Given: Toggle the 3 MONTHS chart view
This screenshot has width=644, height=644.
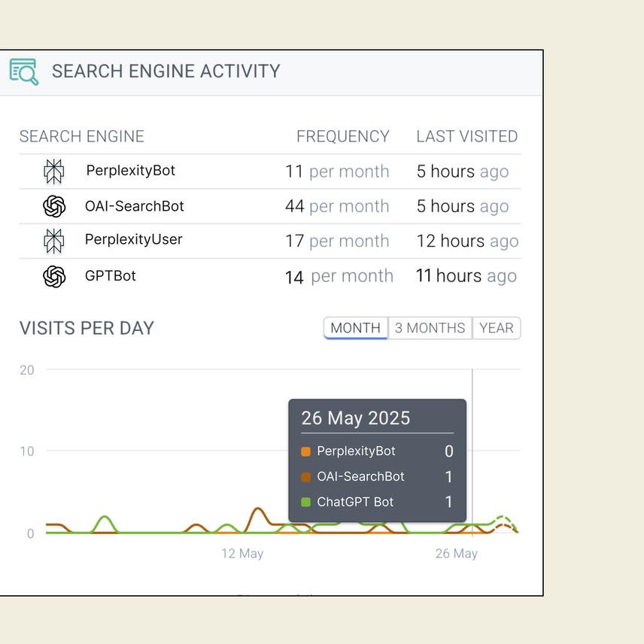Looking at the screenshot, I should (430, 328).
